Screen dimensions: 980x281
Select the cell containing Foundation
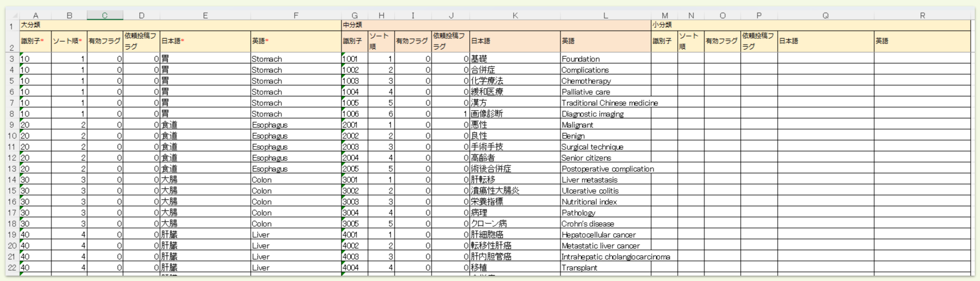[606, 58]
